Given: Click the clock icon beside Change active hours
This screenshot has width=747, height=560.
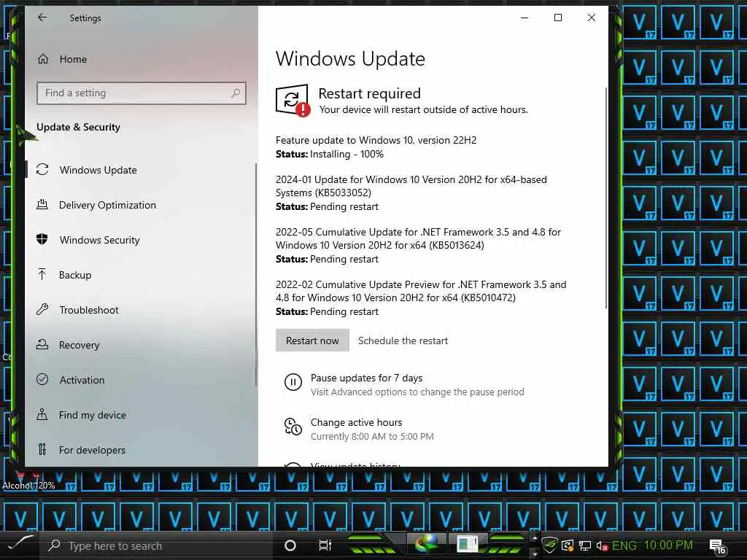Looking at the screenshot, I should click(293, 427).
